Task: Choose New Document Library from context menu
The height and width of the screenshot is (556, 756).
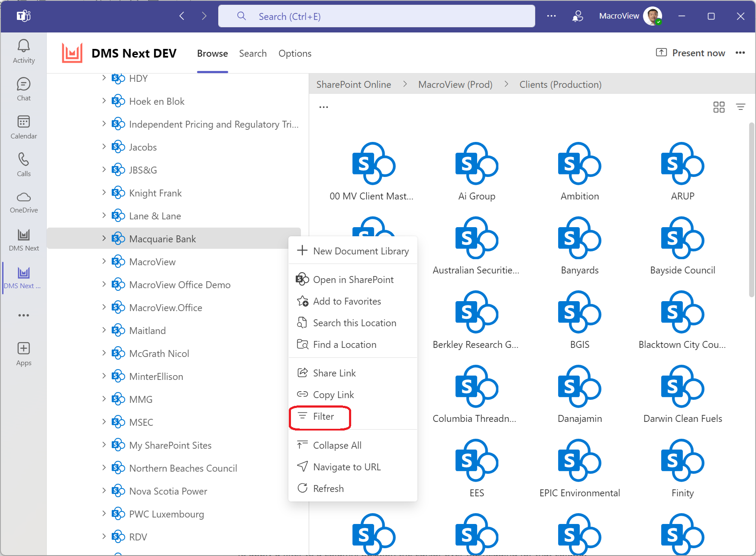Action: pyautogui.click(x=353, y=251)
